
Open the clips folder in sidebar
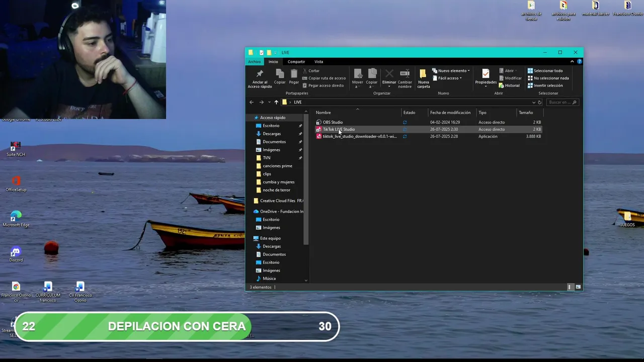[x=267, y=174]
